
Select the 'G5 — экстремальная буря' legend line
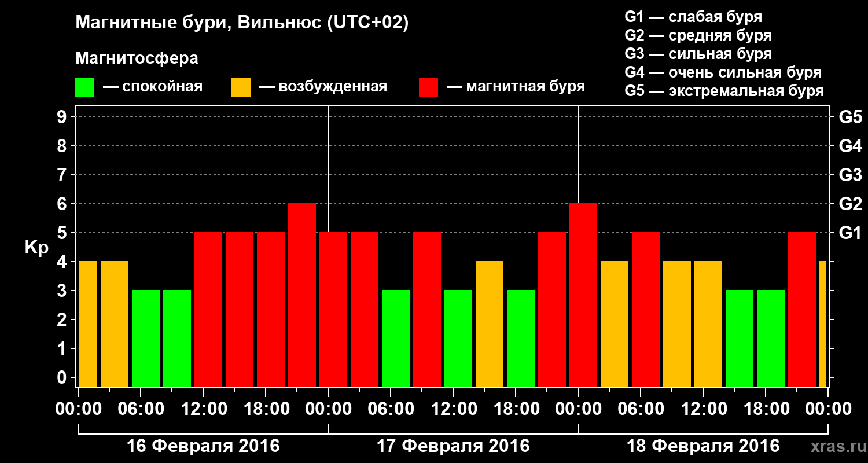point(724,91)
